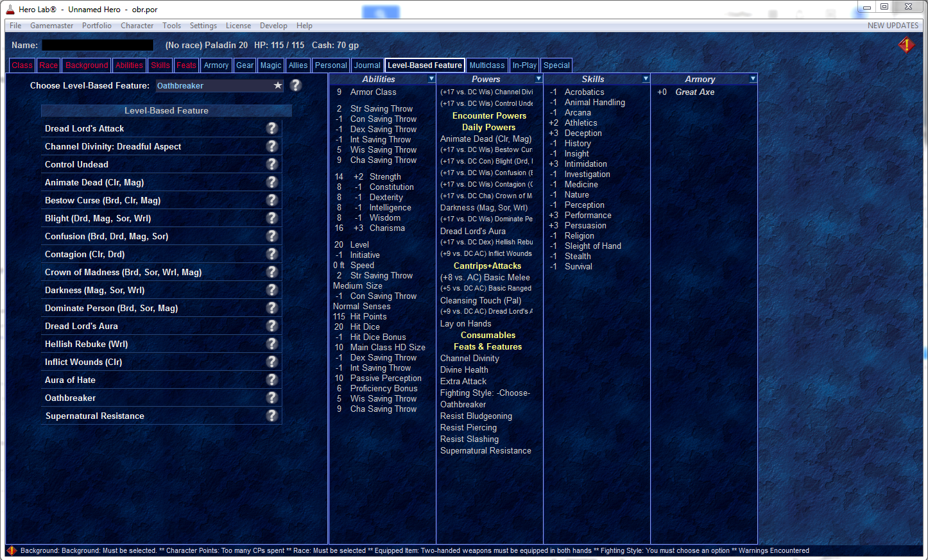Image resolution: width=928 pixels, height=560 pixels.
Task: Click star icon in Oathbreaker chooser
Action: [278, 85]
